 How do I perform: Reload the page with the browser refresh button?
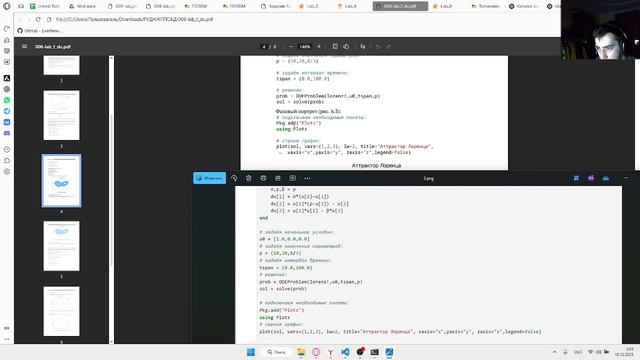(x=38, y=19)
